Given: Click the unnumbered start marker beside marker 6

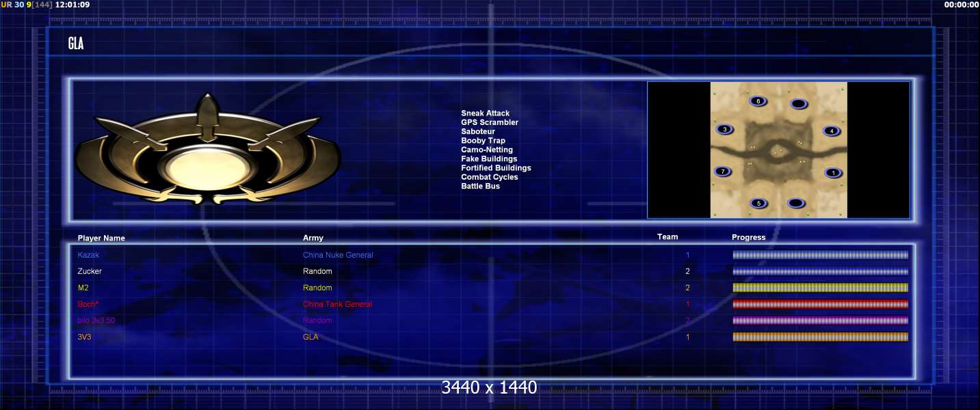Looking at the screenshot, I should (x=797, y=104).
